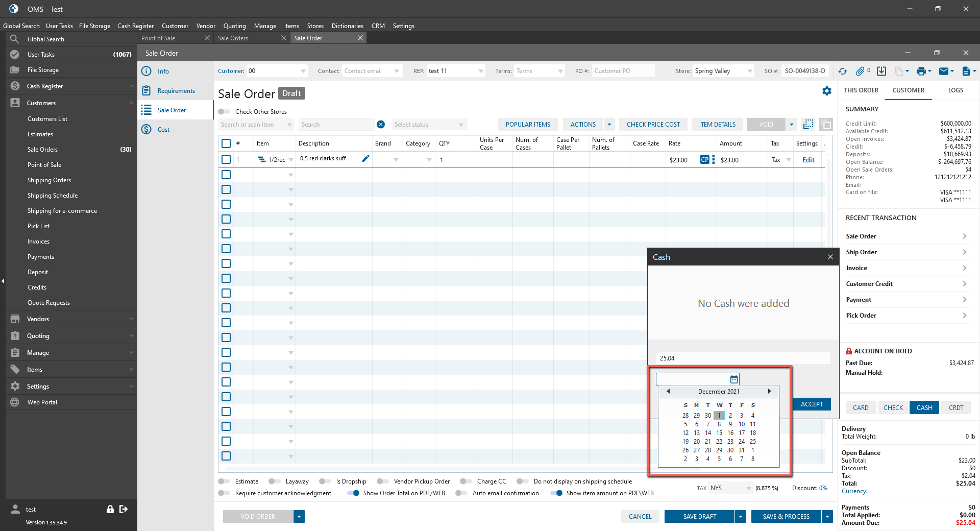
Task: Expand the SAVE & PROCESS dropdown arrow
Action: 827,517
